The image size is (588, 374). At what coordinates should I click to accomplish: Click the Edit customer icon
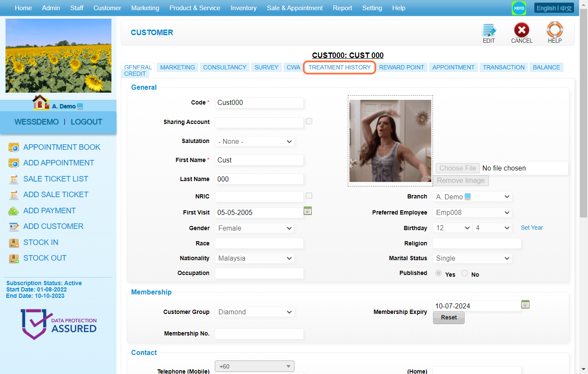tap(489, 30)
